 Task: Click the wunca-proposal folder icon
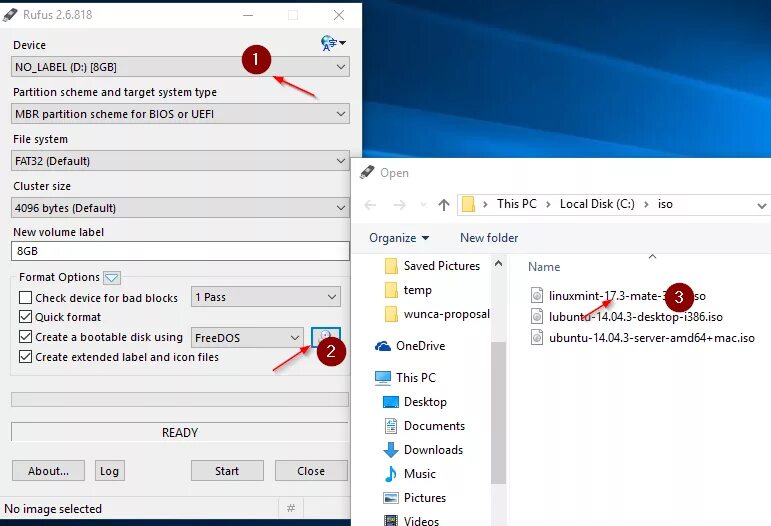tap(391, 314)
